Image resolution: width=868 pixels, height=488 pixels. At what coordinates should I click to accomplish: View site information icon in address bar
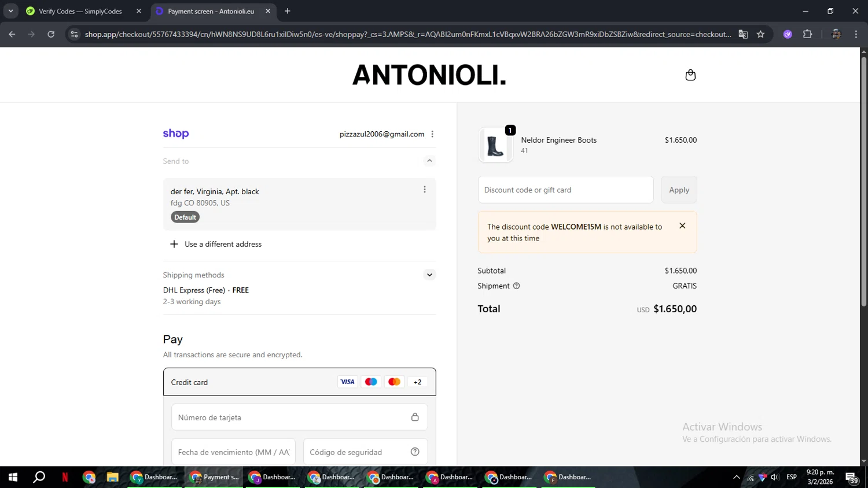(74, 34)
